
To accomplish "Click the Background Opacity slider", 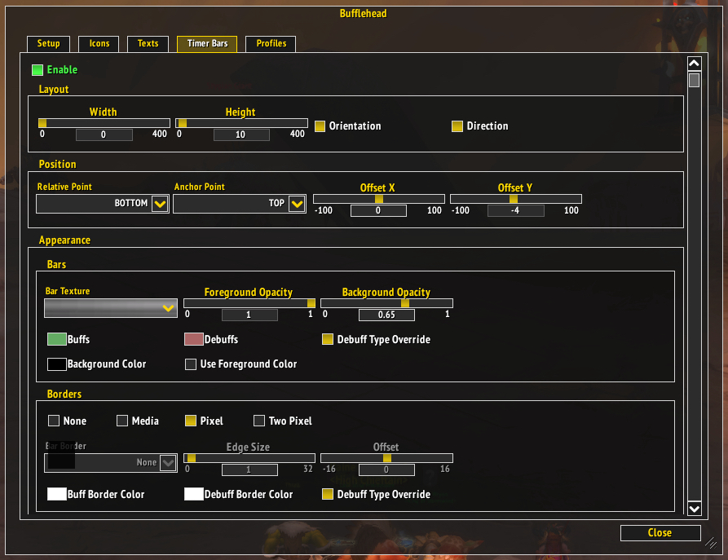I will pos(386,303).
